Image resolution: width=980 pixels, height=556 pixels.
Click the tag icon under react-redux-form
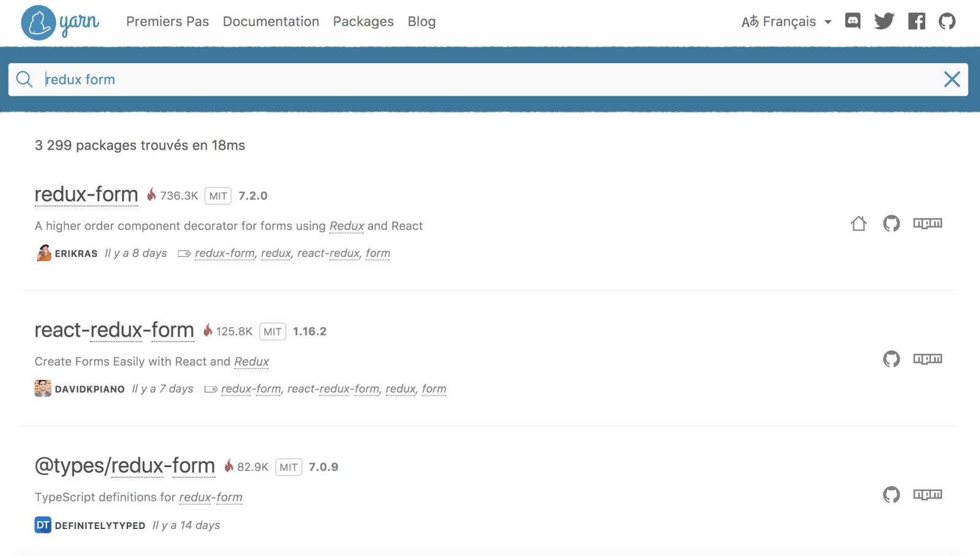(x=211, y=389)
